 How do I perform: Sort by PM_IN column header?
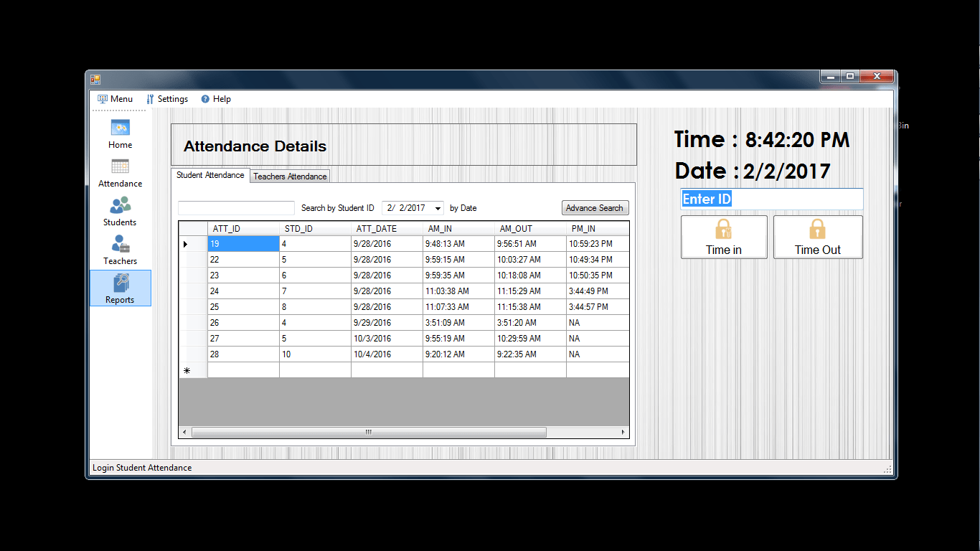(597, 229)
